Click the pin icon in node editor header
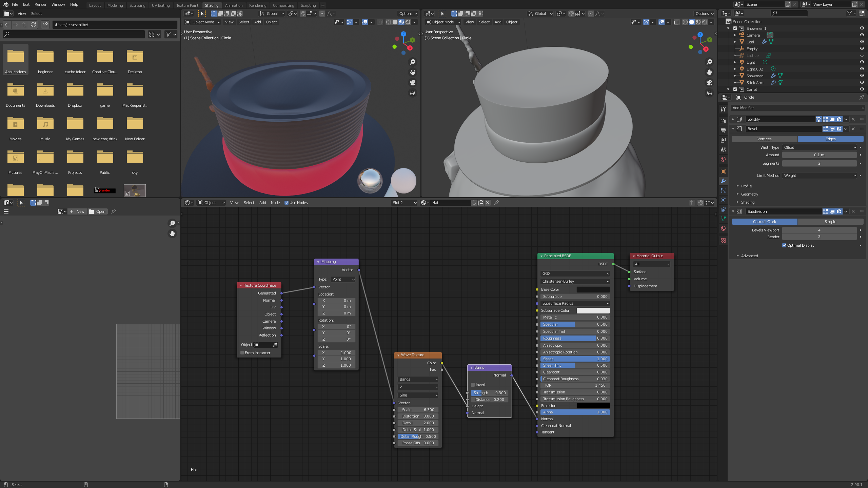 (x=496, y=203)
